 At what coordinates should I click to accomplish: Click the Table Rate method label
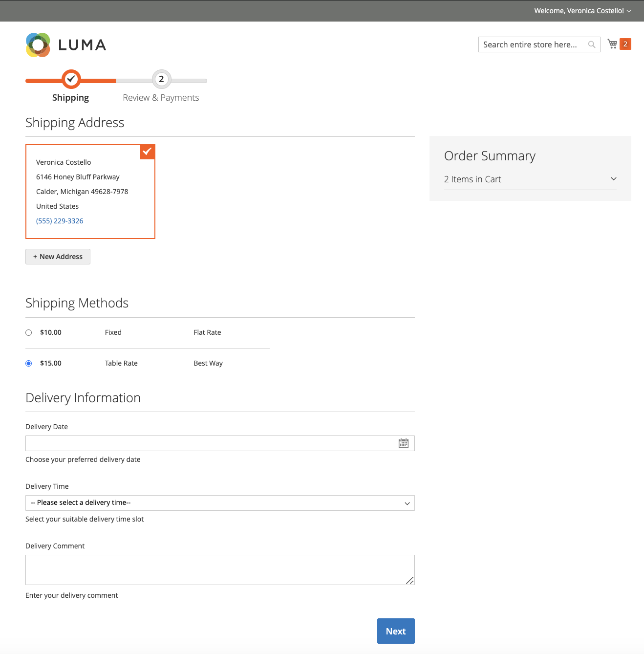tap(121, 363)
